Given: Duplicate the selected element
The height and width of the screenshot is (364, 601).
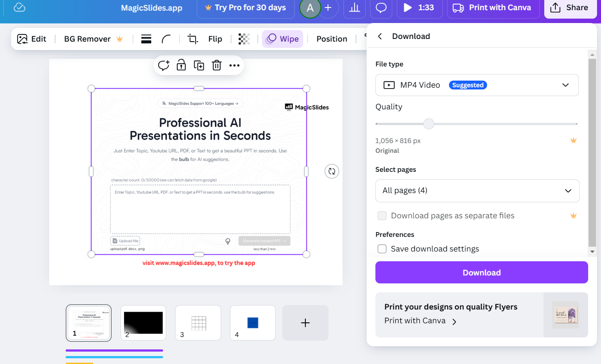Looking at the screenshot, I should pyautogui.click(x=199, y=66).
